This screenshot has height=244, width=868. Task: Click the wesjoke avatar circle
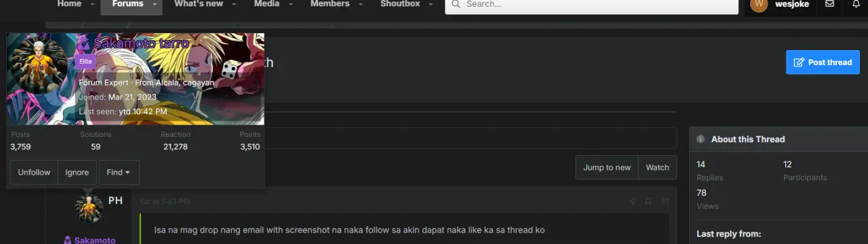pyautogui.click(x=759, y=4)
